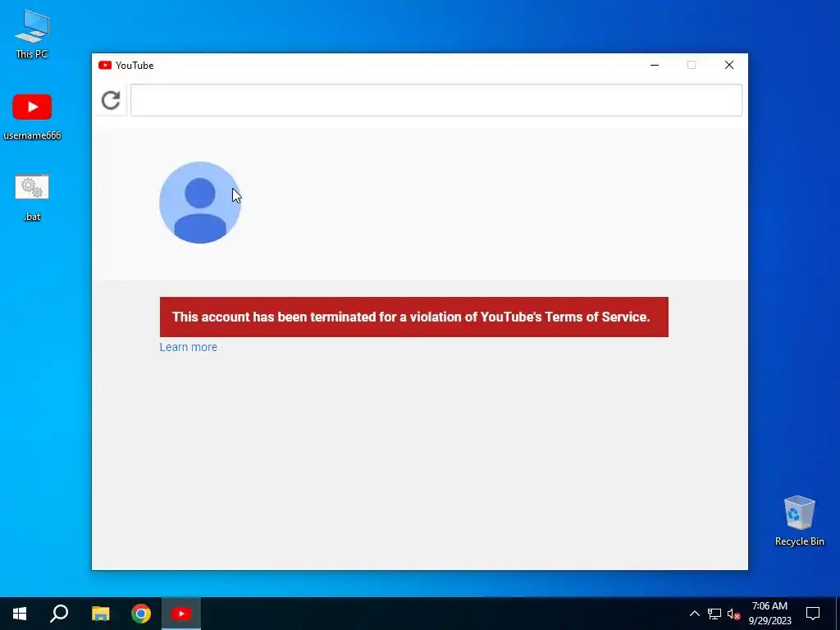Focus the address bar in YouTube window
Viewport: 840px width, 630px height.
point(436,100)
